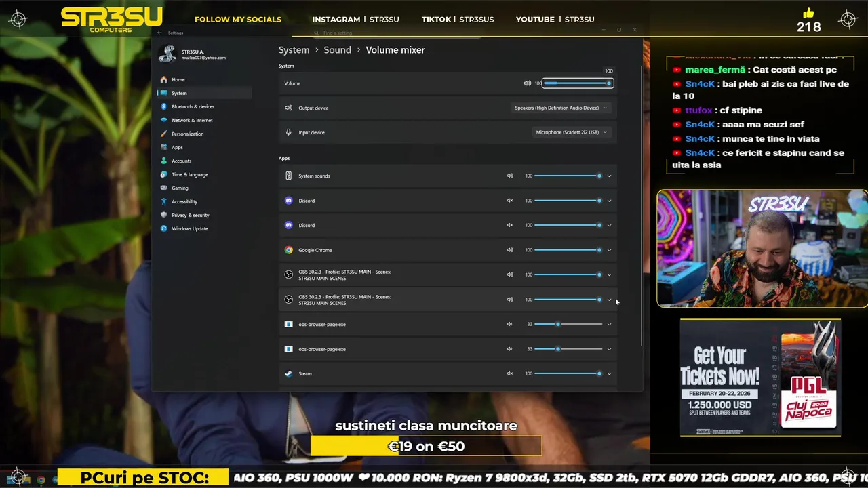Screen dimensions: 868x488
Task: Open Chrome from the Windows taskbar
Action: 41,480
